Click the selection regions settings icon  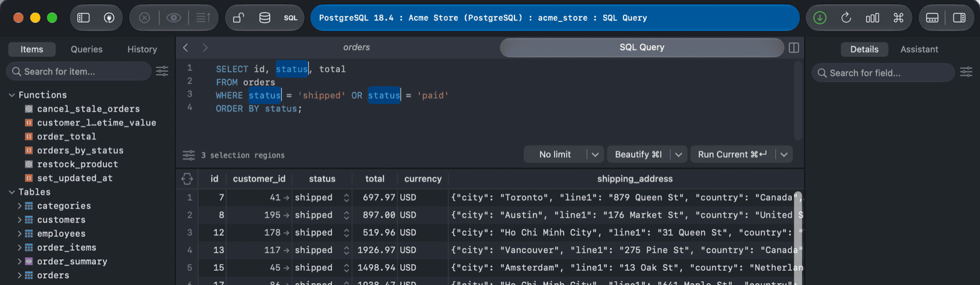[x=189, y=155]
